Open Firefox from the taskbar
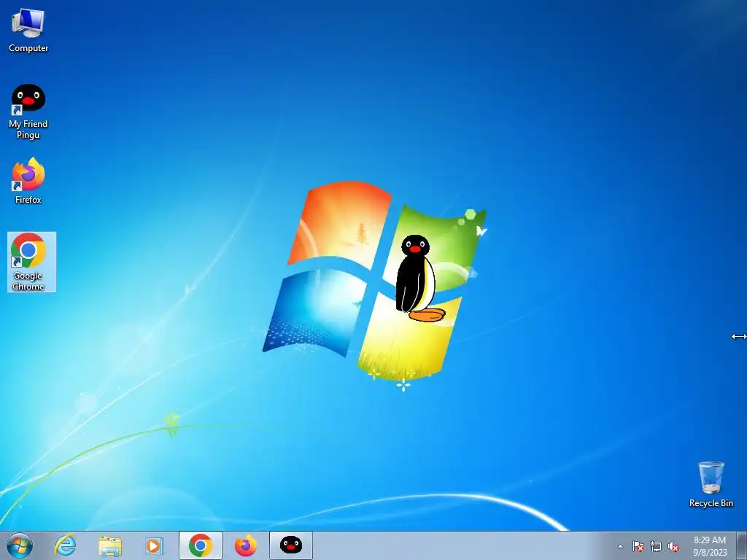The width and height of the screenshot is (747, 560). click(x=245, y=545)
